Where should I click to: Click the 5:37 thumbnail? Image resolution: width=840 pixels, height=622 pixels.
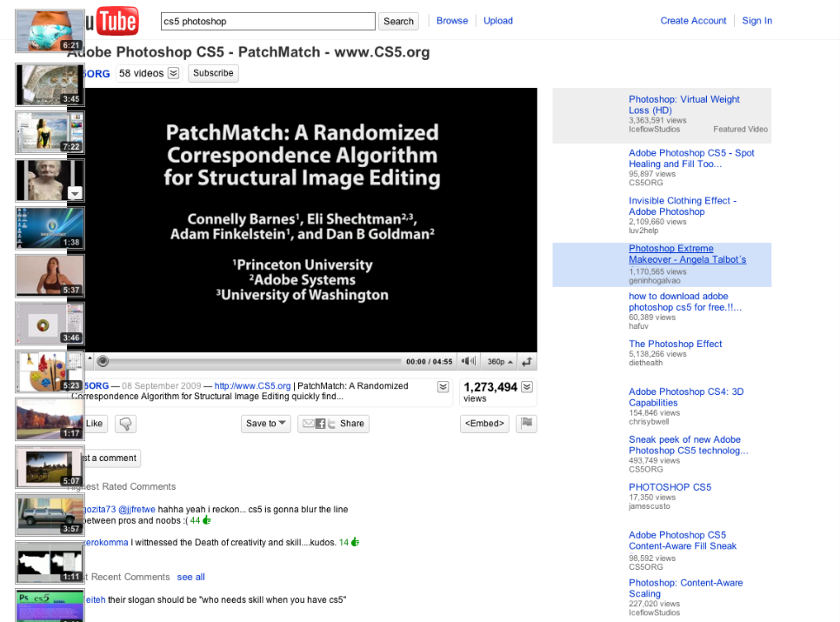pos(50,276)
